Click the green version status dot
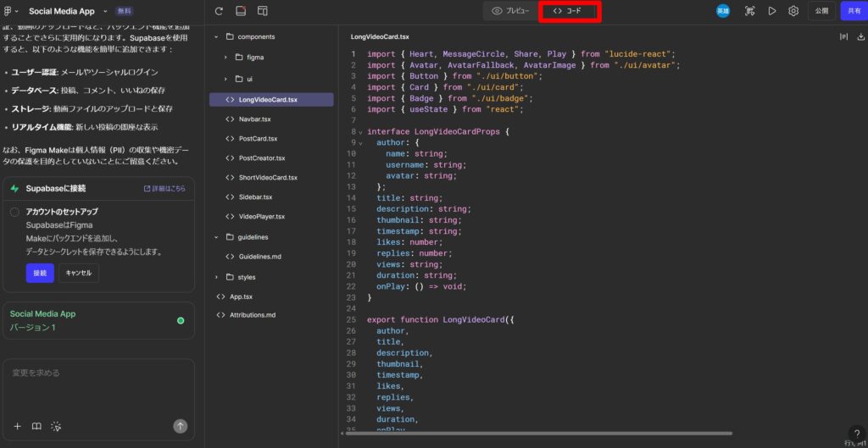The width and height of the screenshot is (868, 448). click(181, 320)
